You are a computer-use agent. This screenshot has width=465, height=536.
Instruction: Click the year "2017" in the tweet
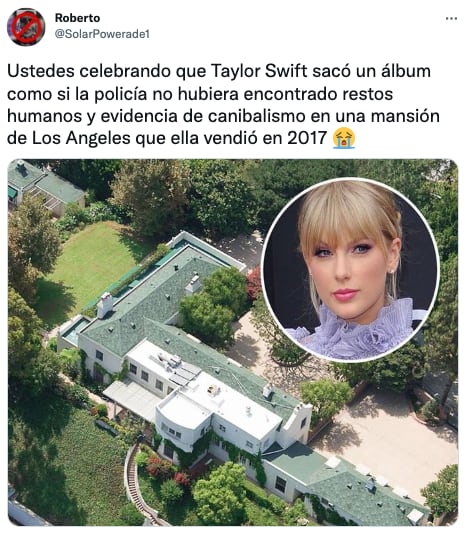tap(307, 138)
